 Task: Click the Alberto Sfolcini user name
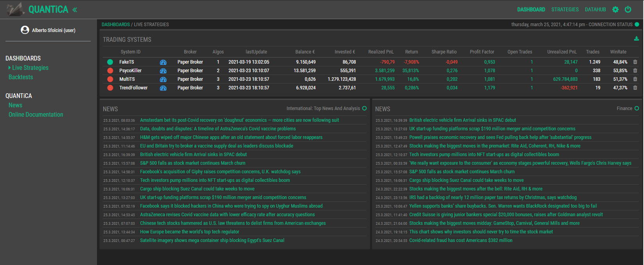54,30
